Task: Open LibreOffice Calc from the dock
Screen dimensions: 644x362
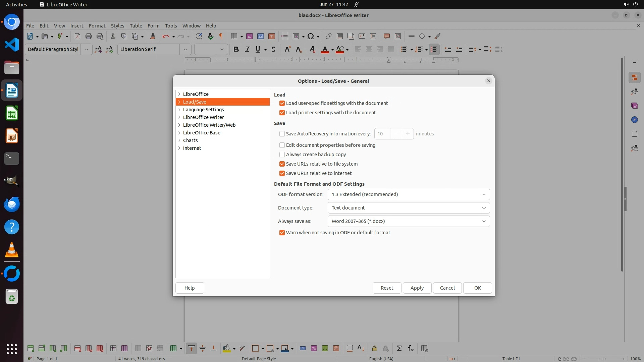Action: pos(12,113)
